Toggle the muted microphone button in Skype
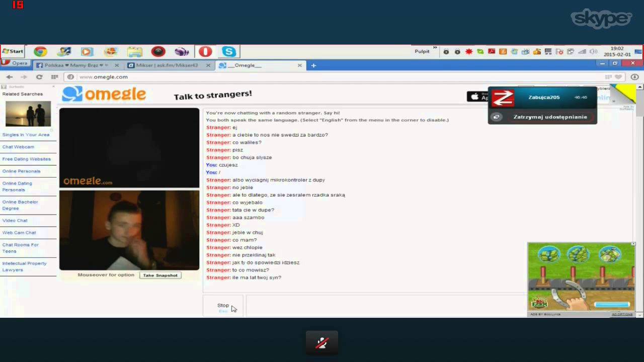644x362 pixels. (322, 343)
